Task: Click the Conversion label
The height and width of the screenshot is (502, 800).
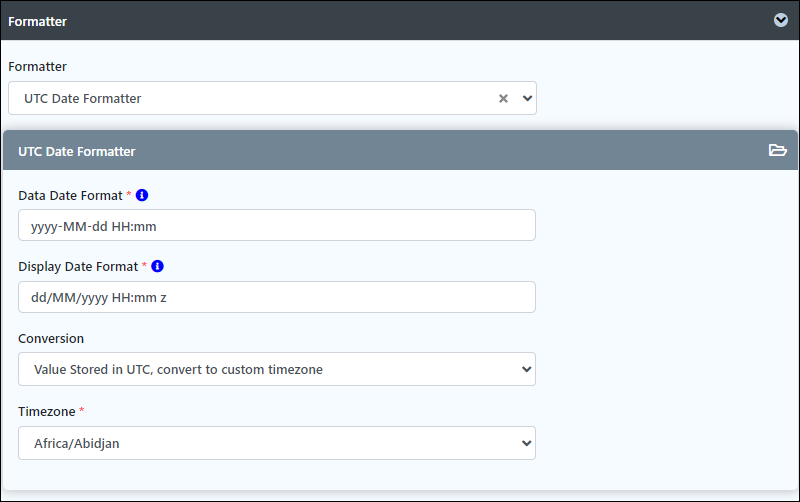Action: [x=51, y=339]
